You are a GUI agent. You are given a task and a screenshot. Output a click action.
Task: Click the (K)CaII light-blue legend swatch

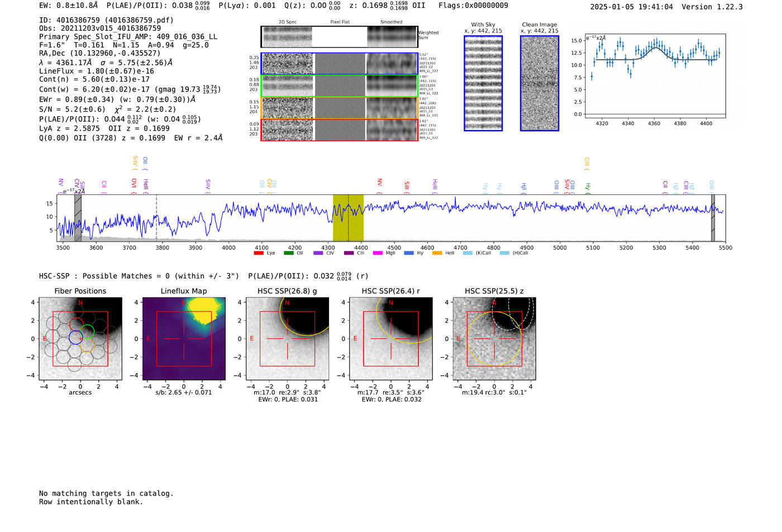(x=468, y=253)
